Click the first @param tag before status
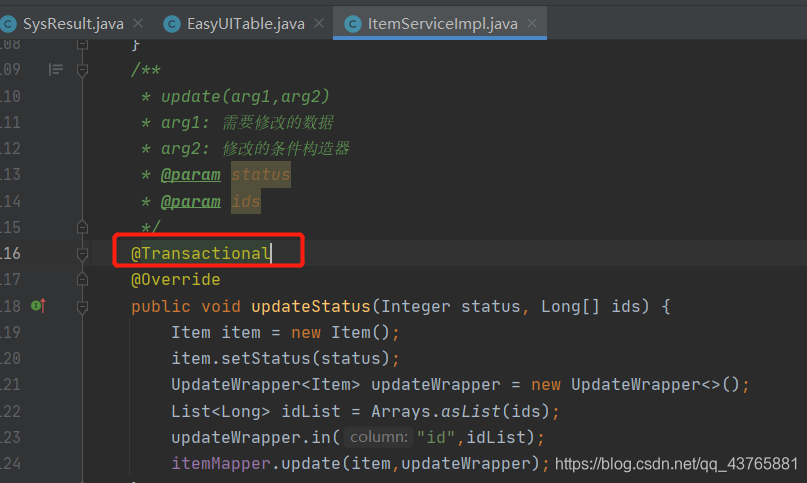 coord(190,175)
